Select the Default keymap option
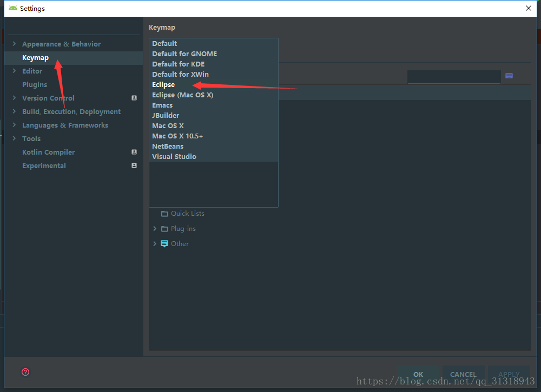 pyautogui.click(x=214, y=43)
